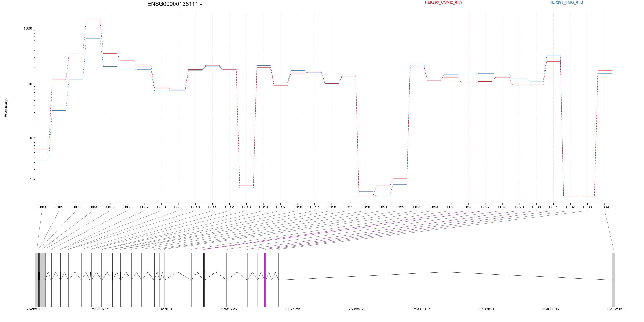This screenshot has height=322, width=644.
Task: Click the exon label E015
Action: point(280,207)
